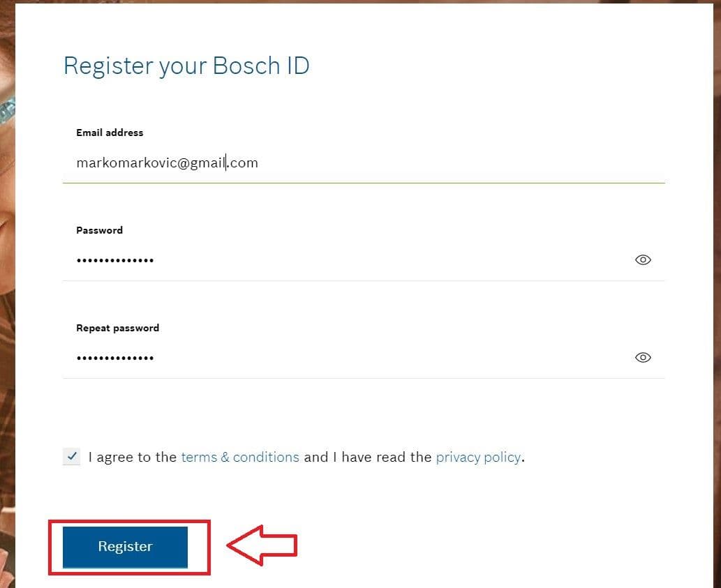Click the "and I have read the" text
This screenshot has width=721, height=588.
367,457
